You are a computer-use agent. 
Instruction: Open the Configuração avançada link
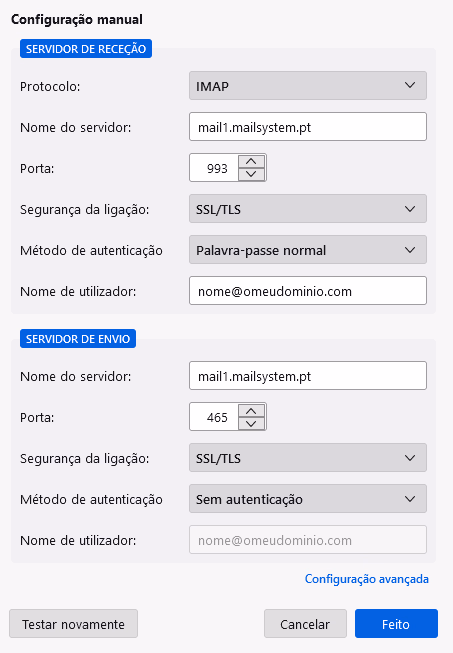coord(366,579)
